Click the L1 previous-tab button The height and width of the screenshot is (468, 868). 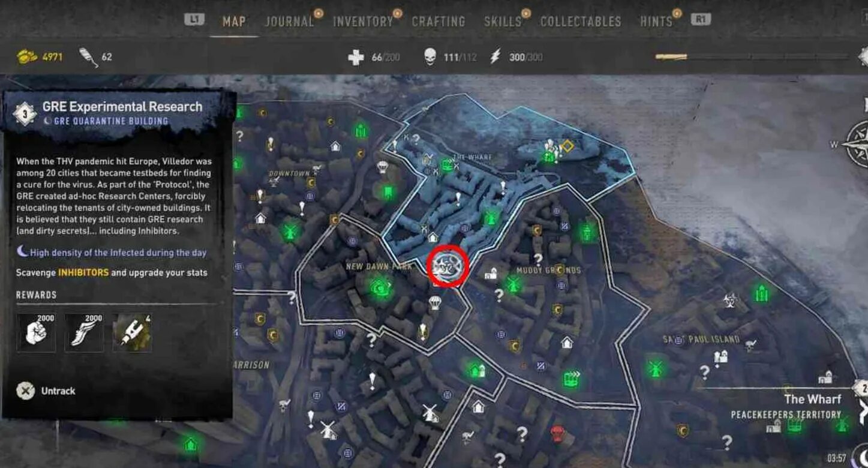click(194, 19)
